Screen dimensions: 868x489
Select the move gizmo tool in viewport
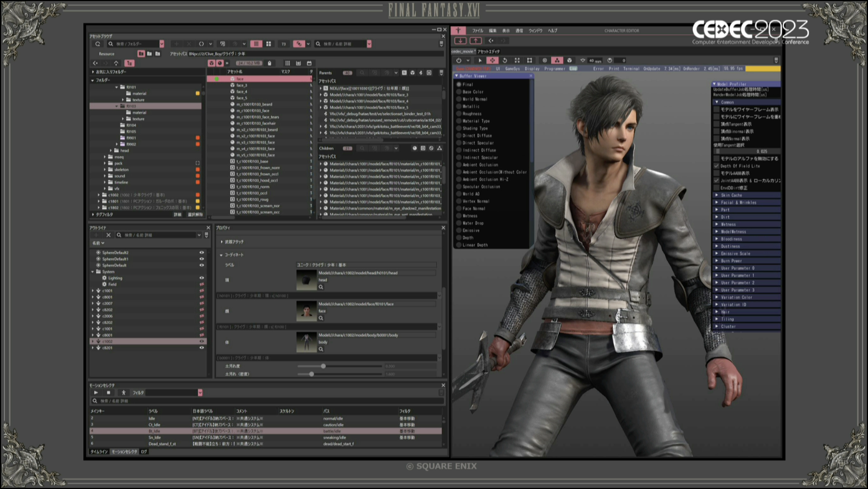point(492,60)
